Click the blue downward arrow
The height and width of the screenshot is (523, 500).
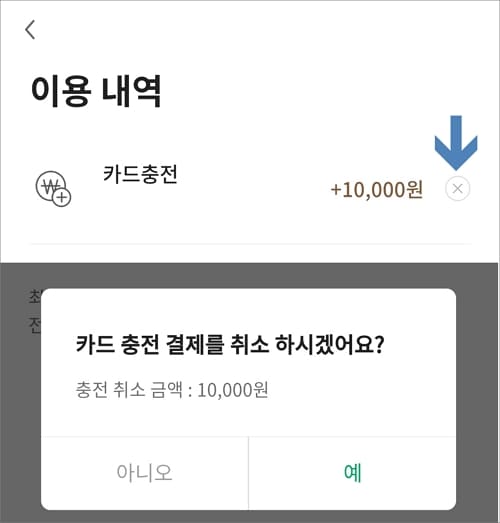tap(456, 142)
